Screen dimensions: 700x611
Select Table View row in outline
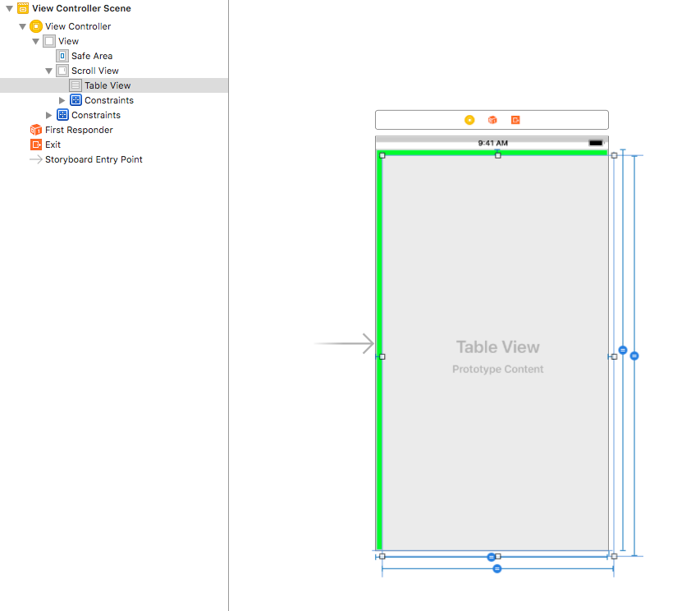click(107, 85)
